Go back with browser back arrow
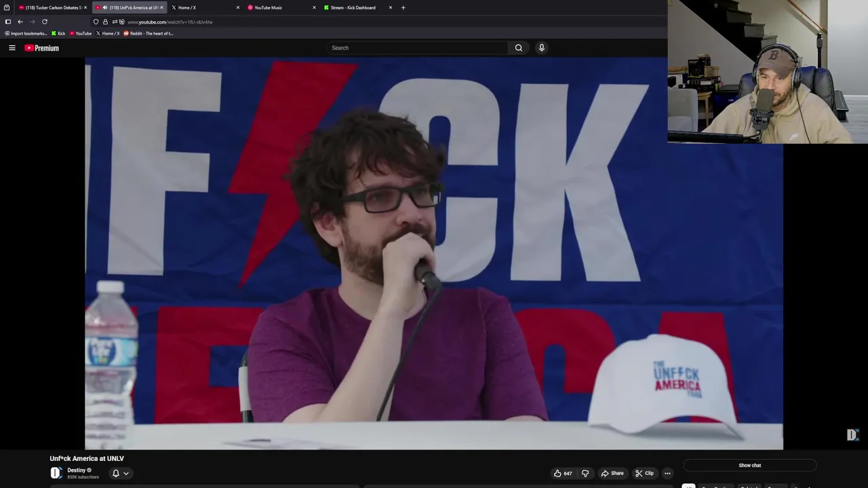 20,22
